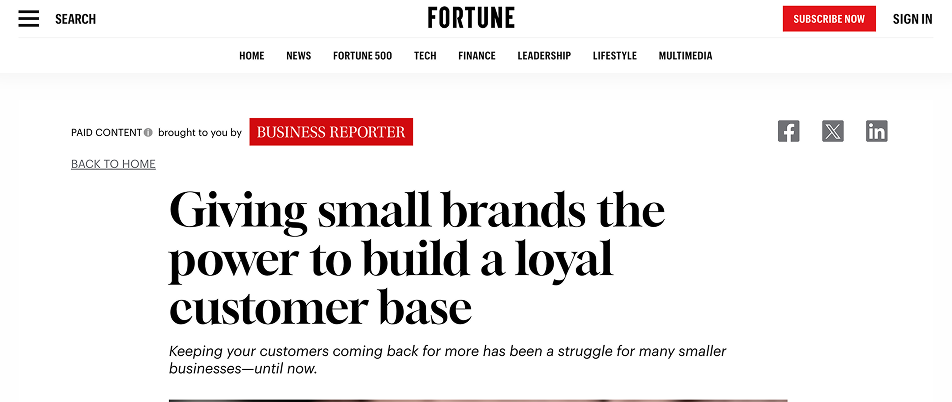The image size is (952, 402).
Task: Go to the LEADERSHIP section
Action: coord(544,56)
